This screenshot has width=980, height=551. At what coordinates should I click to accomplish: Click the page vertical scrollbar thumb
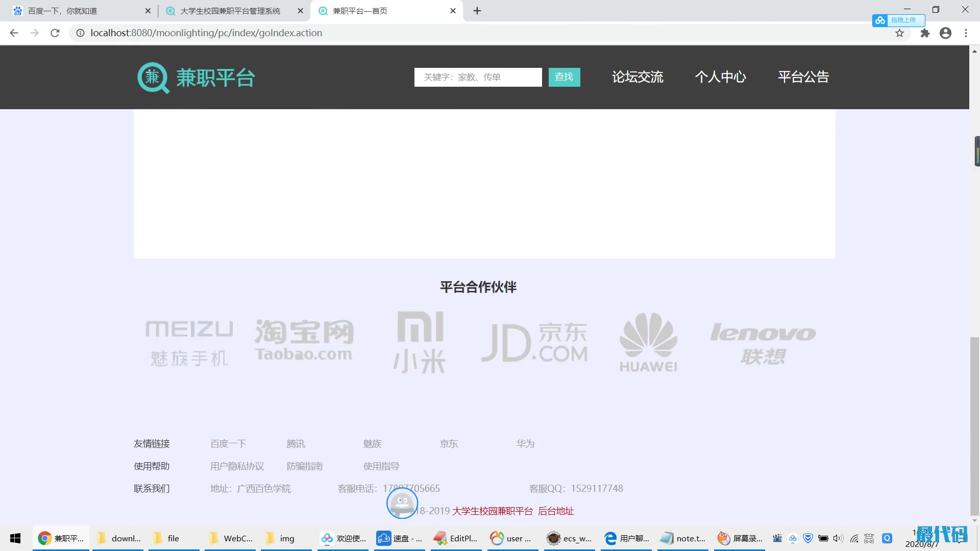[974, 426]
